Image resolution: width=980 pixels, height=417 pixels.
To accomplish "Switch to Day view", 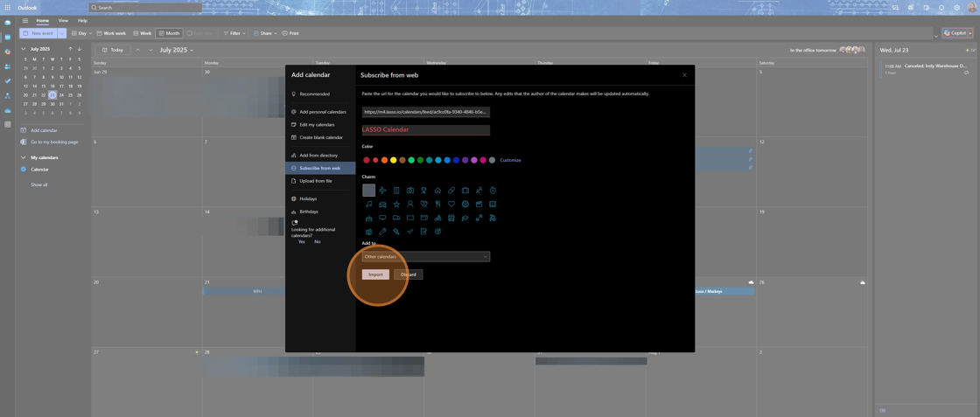I will pyautogui.click(x=82, y=33).
